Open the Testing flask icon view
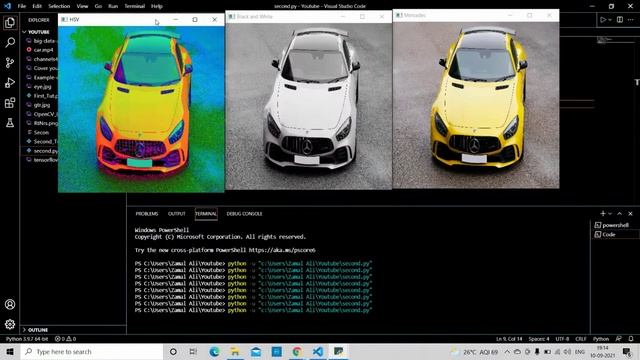The height and width of the screenshot is (360, 640). (10, 122)
